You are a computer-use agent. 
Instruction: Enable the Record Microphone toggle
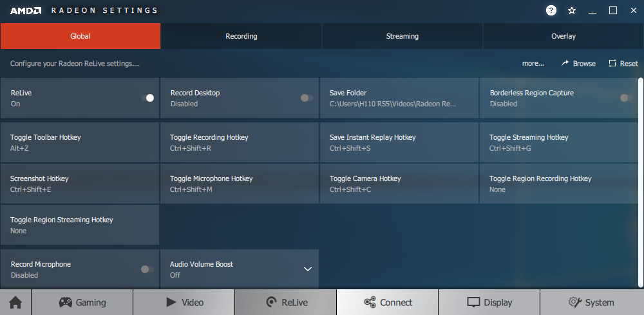tap(147, 269)
